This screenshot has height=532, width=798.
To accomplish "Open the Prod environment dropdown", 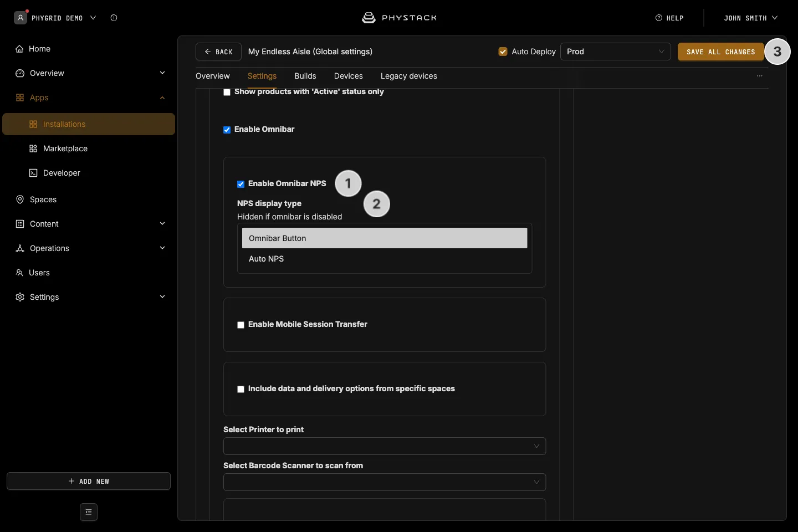I will pyautogui.click(x=616, y=52).
